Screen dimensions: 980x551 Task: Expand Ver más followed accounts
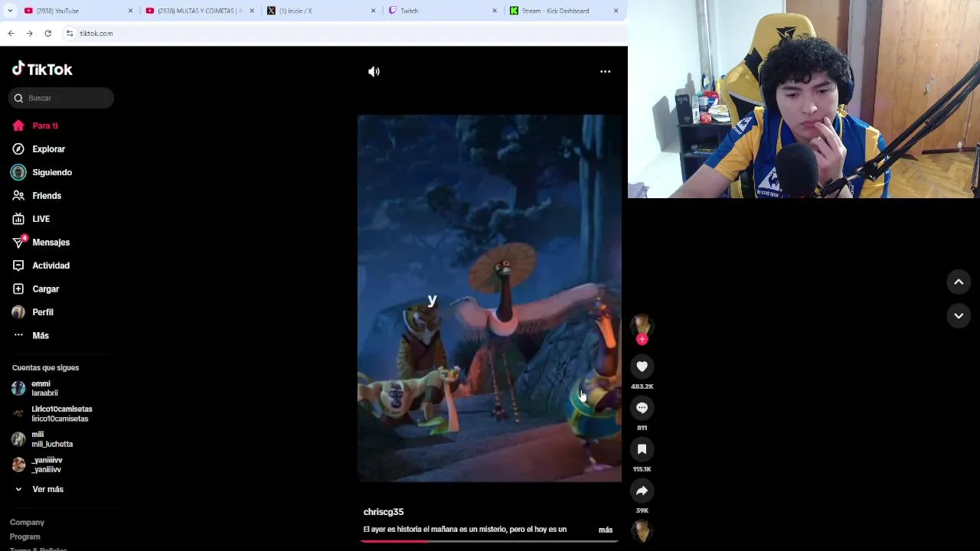[x=38, y=489]
